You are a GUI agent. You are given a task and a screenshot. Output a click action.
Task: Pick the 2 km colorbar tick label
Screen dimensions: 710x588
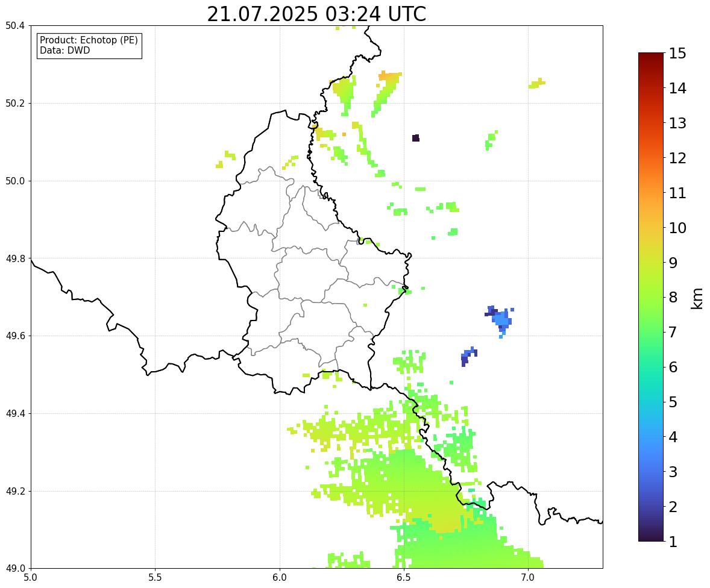click(673, 507)
